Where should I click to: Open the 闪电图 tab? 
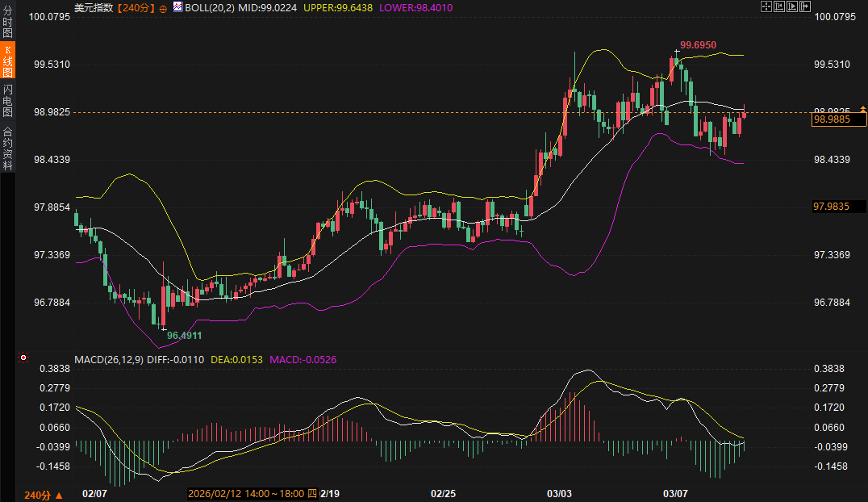click(7, 100)
